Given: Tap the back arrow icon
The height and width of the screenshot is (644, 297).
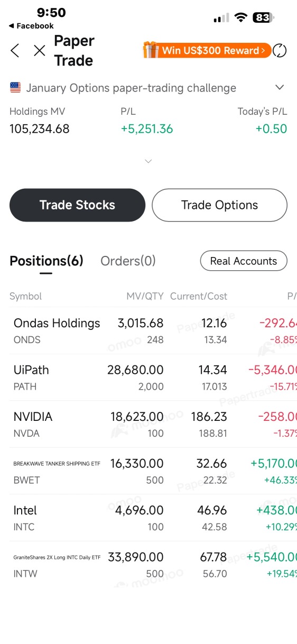Looking at the screenshot, I should point(15,50).
